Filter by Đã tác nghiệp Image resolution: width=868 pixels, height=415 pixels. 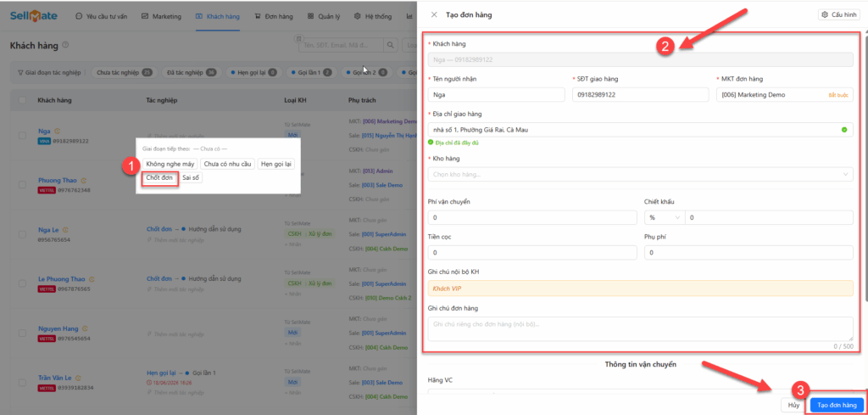tap(192, 73)
